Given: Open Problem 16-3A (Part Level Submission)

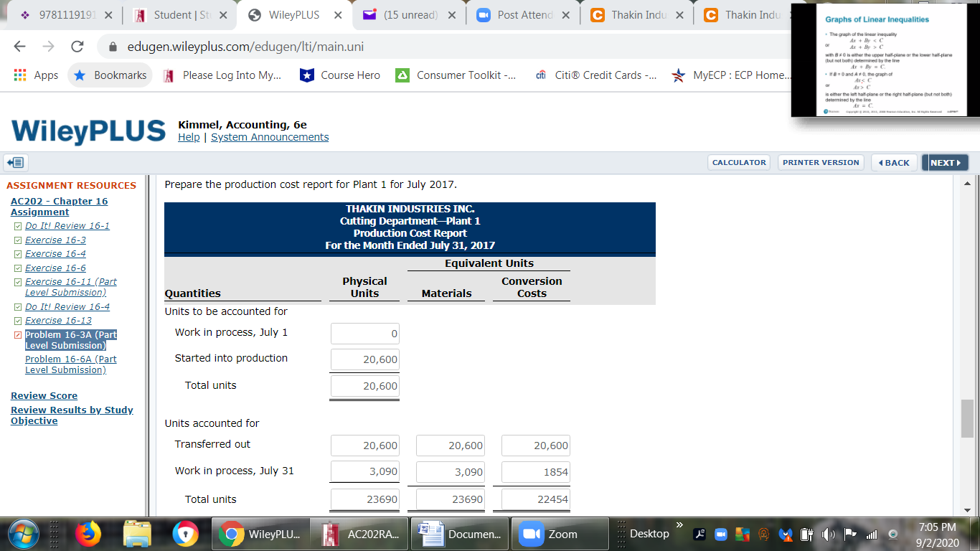Looking at the screenshot, I should pyautogui.click(x=71, y=340).
